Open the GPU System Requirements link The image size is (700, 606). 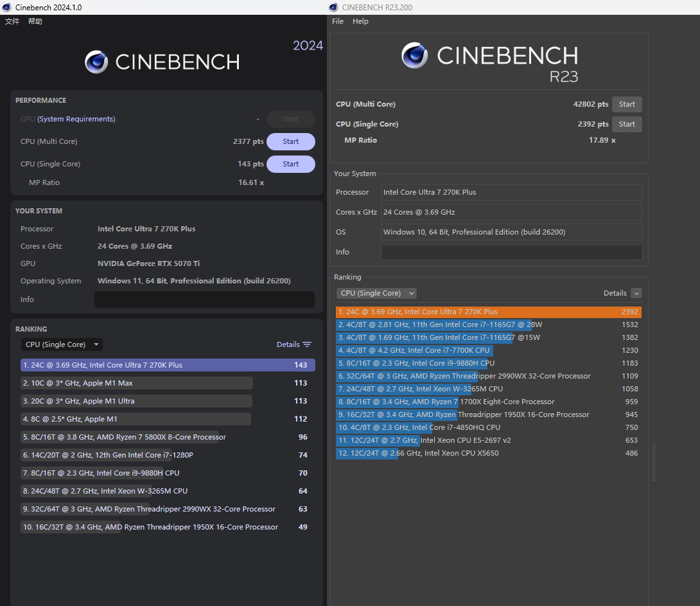tap(76, 119)
